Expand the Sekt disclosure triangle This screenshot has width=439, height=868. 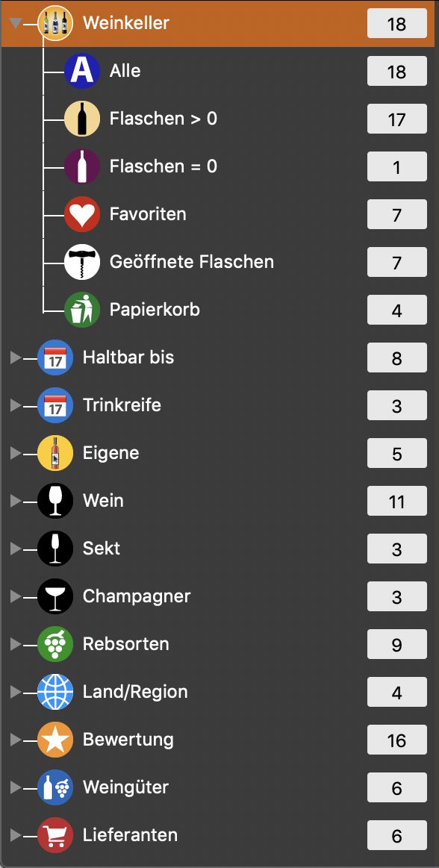16,549
